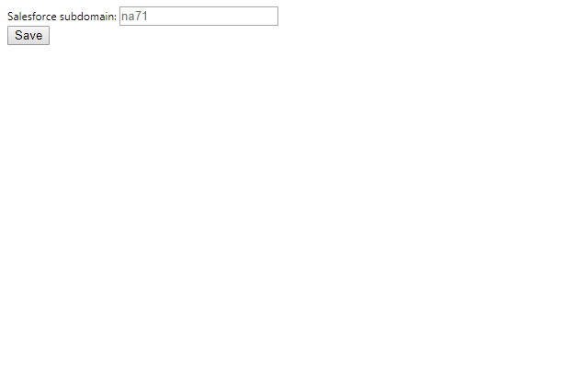The width and height of the screenshot is (588, 368).
Task: Click inside the empty subdomain entry box
Action: pos(198,17)
